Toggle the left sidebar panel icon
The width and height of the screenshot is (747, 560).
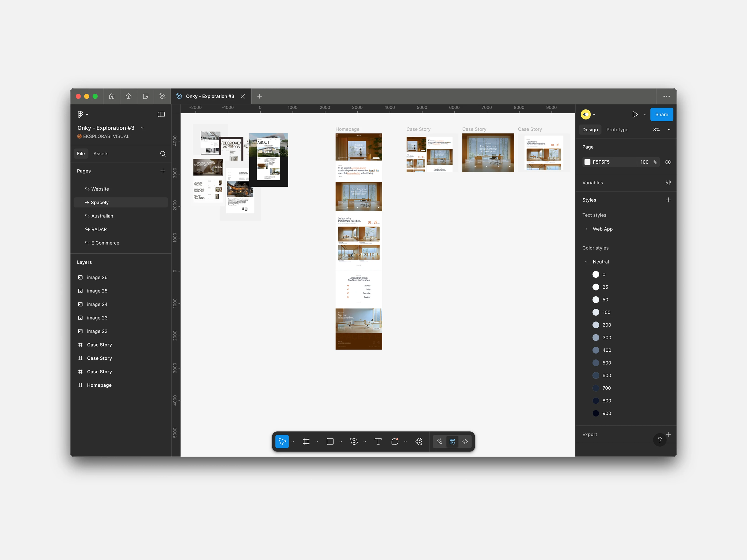click(161, 114)
